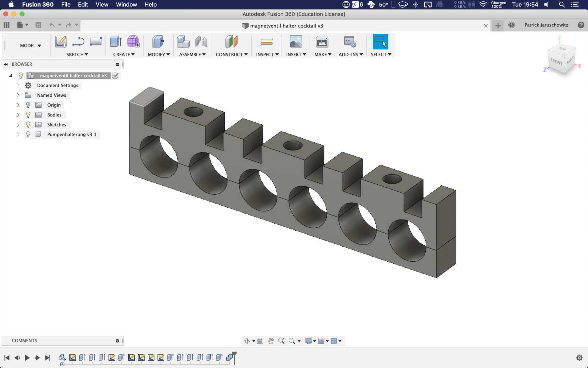Click the Patrick Jaruschowitz account name
Screen dimensions: 588x368
coord(546,25)
